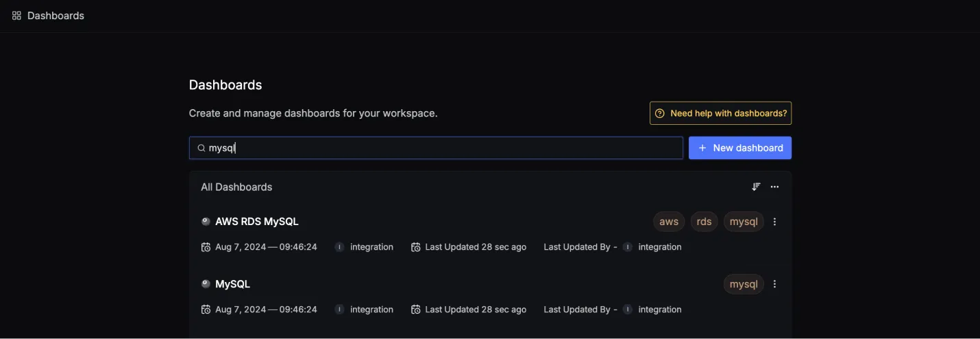Click the Dashboards page title heading
This screenshot has height=339, width=980.
225,85
